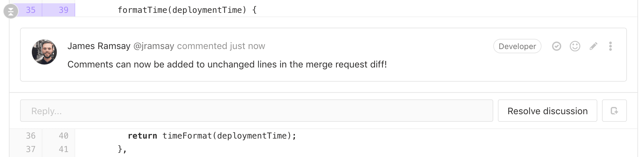The height and width of the screenshot is (157, 644).
Task: Click old line number 36
Action: pos(31,136)
